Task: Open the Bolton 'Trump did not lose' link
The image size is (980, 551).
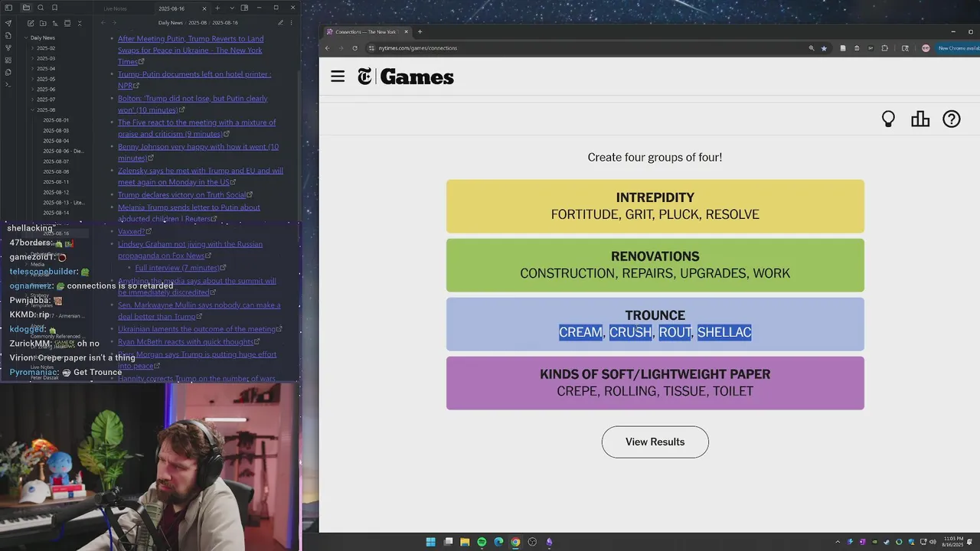Action: point(193,104)
